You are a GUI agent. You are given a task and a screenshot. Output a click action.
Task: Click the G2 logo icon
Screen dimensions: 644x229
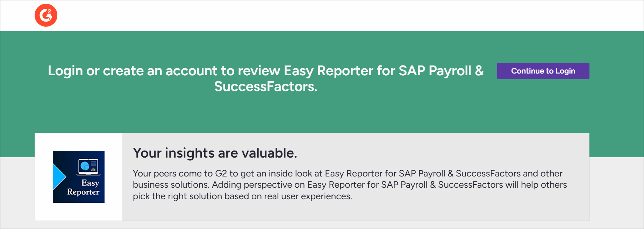(46, 15)
